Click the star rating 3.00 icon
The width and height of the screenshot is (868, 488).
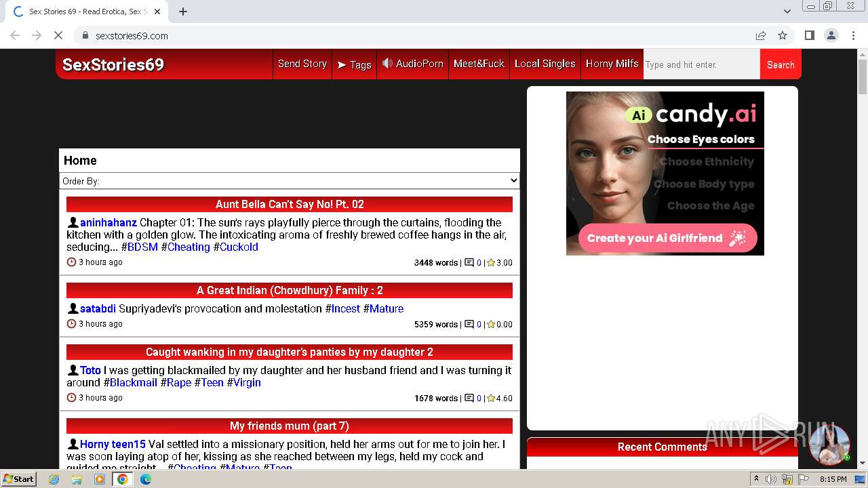[x=491, y=262]
